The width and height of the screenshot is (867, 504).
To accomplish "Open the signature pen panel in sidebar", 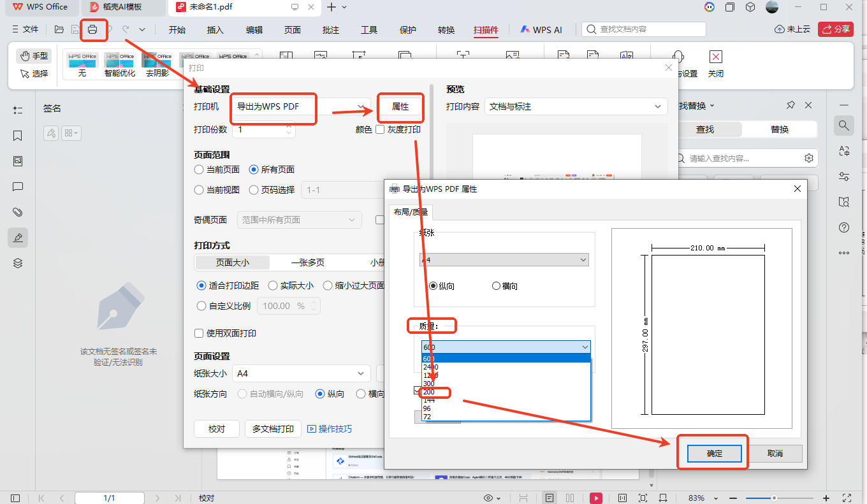I will click(18, 238).
